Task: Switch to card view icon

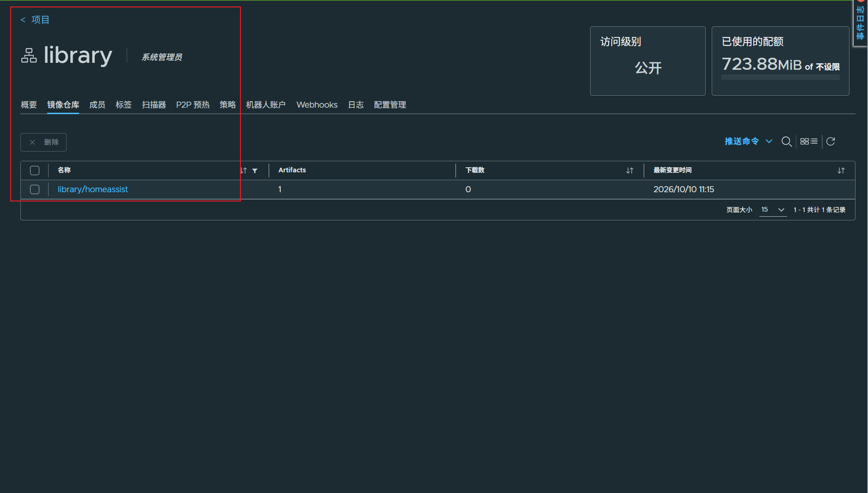Action: pyautogui.click(x=804, y=141)
